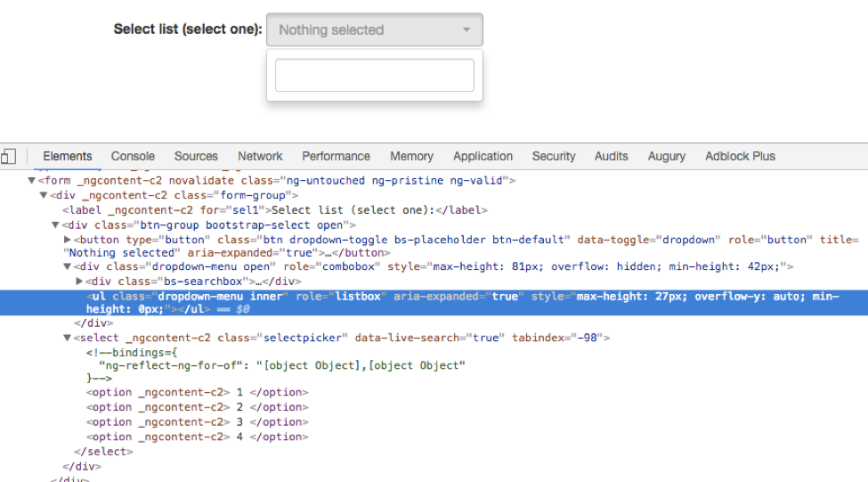Collapse the selectpicker select node
Viewport: 868px width, 482px height.
[68, 339]
